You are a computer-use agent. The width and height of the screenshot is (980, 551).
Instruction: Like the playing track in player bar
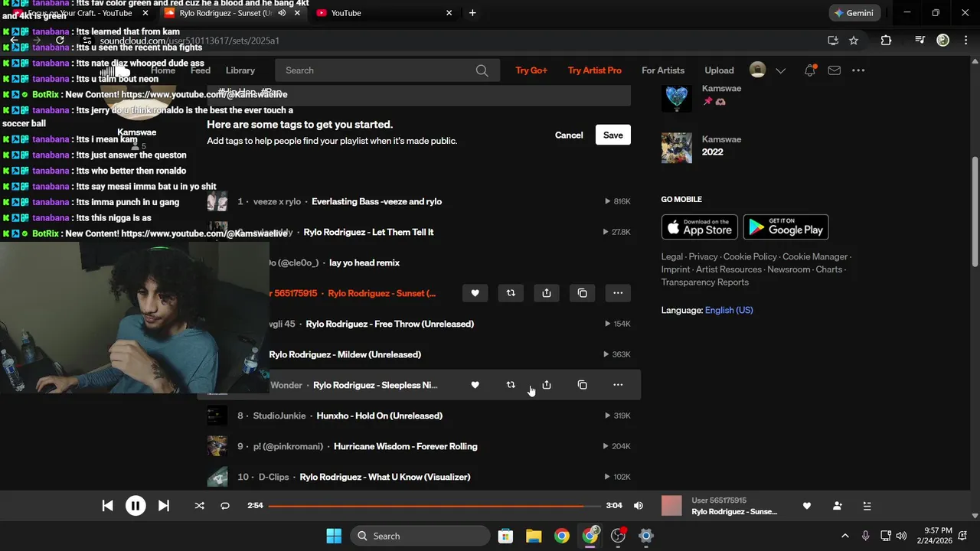pos(806,506)
